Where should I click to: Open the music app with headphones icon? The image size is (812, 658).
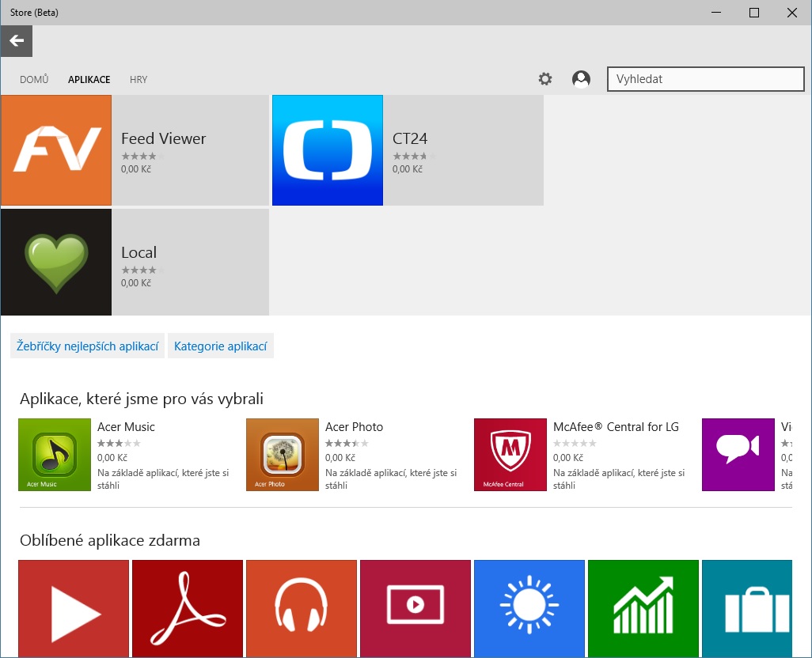pos(301,608)
